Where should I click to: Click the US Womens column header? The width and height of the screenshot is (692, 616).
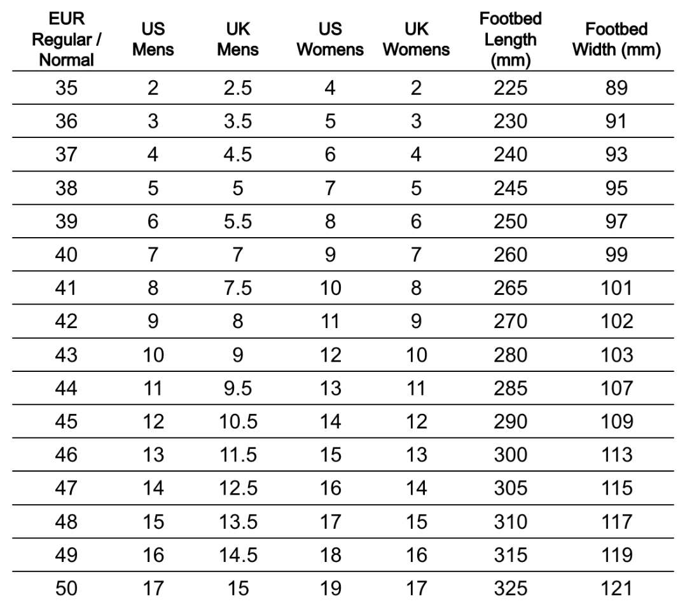(330, 39)
